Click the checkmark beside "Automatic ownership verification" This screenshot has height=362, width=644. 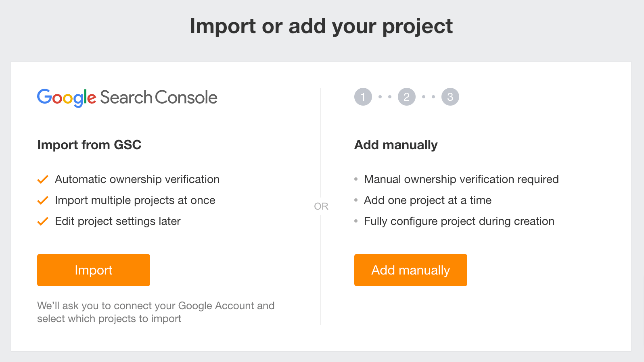coord(42,179)
